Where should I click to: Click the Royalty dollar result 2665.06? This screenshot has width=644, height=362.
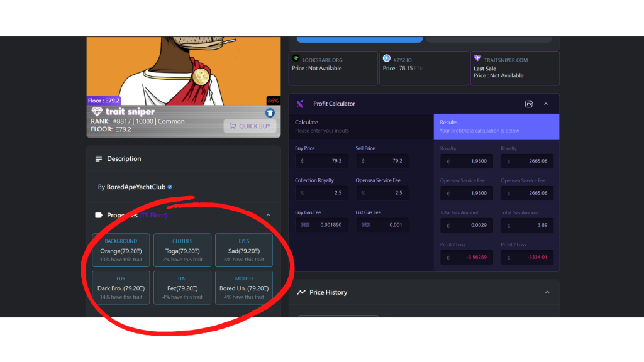[528, 162]
